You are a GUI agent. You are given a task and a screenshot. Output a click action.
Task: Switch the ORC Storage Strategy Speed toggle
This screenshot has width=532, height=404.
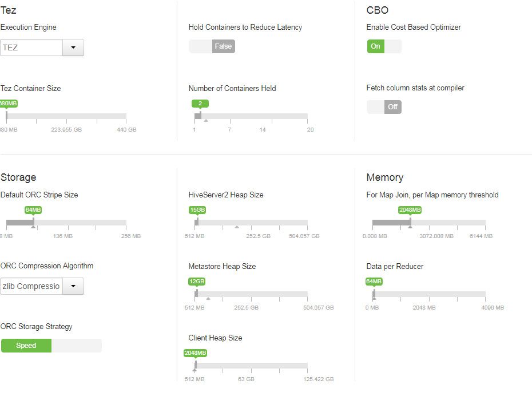pos(51,346)
